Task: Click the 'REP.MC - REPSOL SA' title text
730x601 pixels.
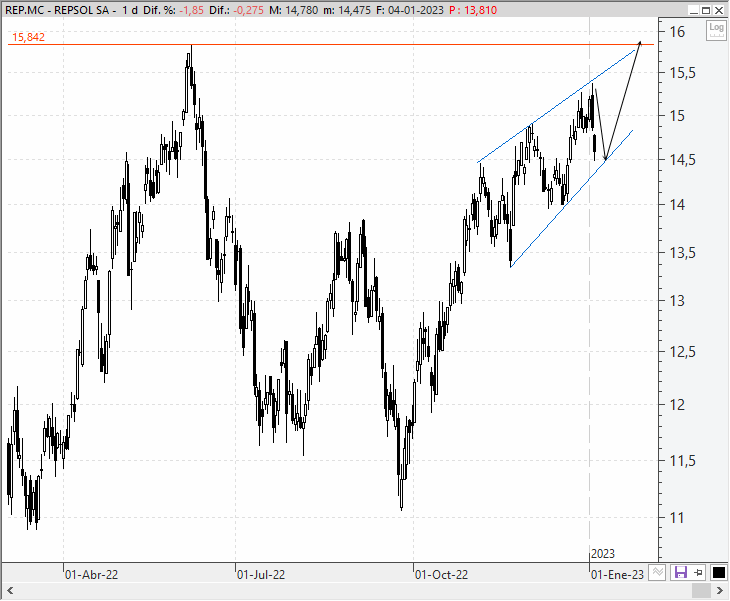Action: click(x=60, y=10)
